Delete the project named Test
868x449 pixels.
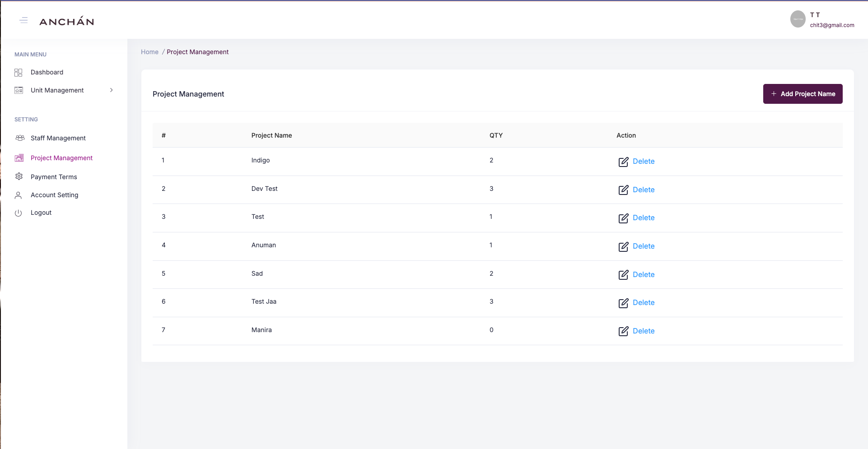point(644,218)
